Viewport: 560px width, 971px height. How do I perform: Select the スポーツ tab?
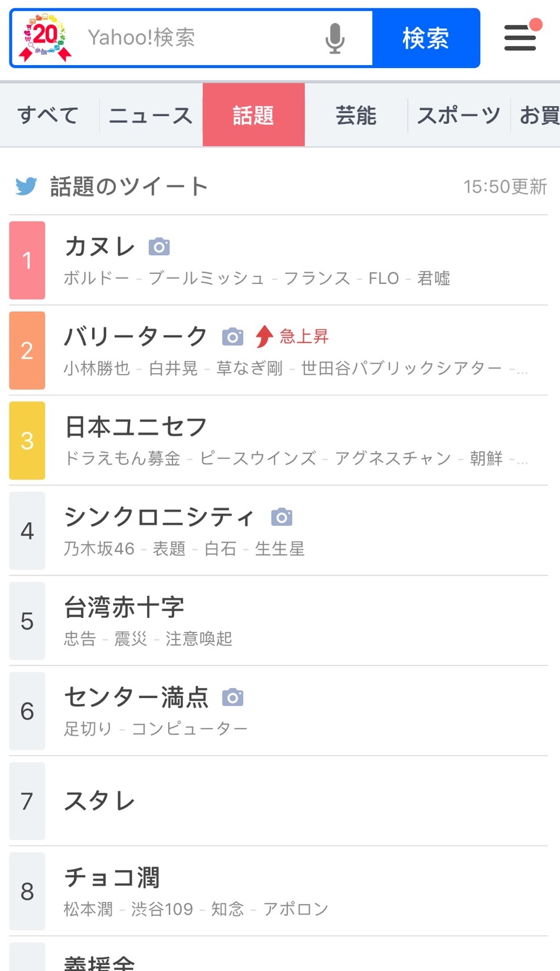click(x=459, y=115)
